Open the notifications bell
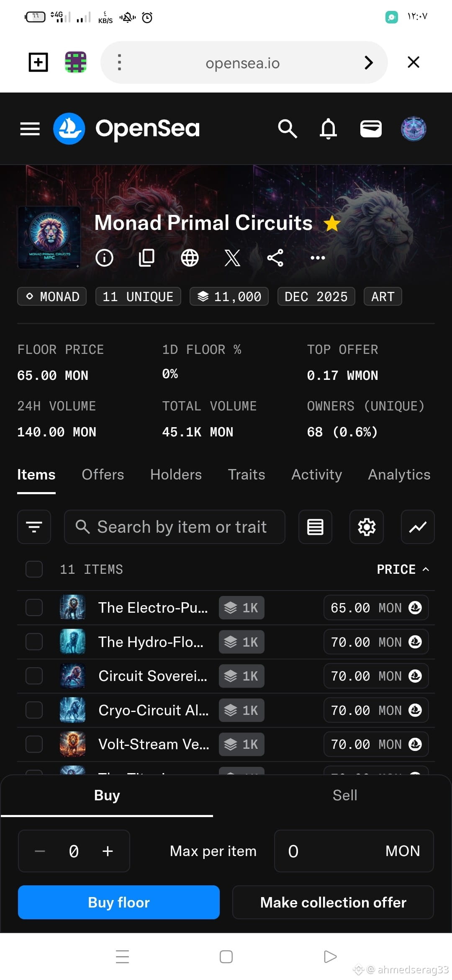The image size is (452, 980). tap(329, 129)
